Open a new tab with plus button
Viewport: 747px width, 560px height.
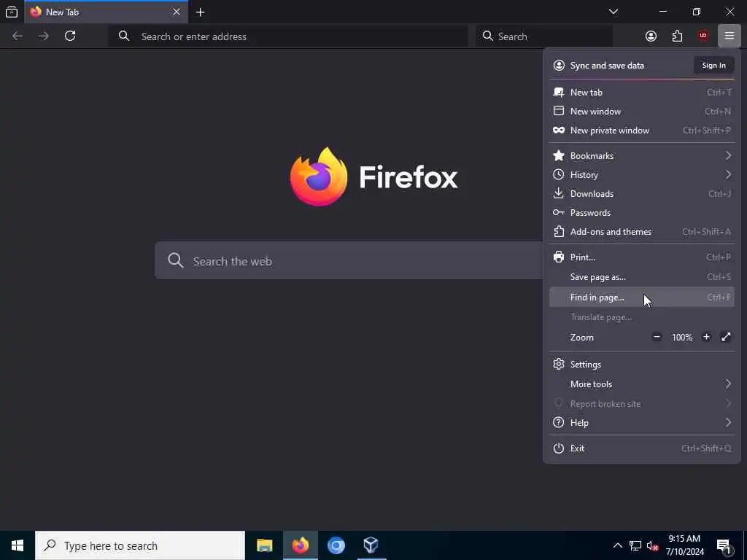tap(201, 12)
